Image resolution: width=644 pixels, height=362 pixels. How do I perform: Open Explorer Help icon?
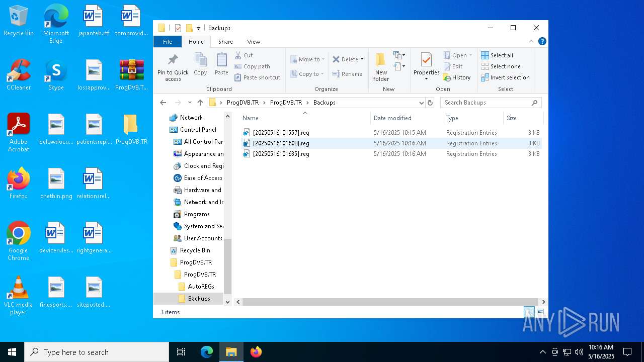click(542, 41)
